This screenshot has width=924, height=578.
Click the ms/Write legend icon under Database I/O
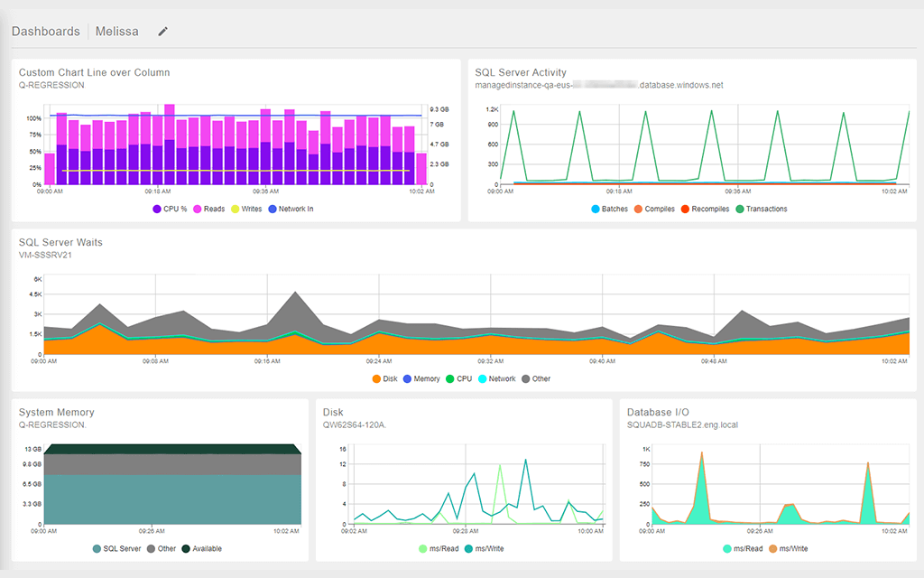(x=772, y=548)
